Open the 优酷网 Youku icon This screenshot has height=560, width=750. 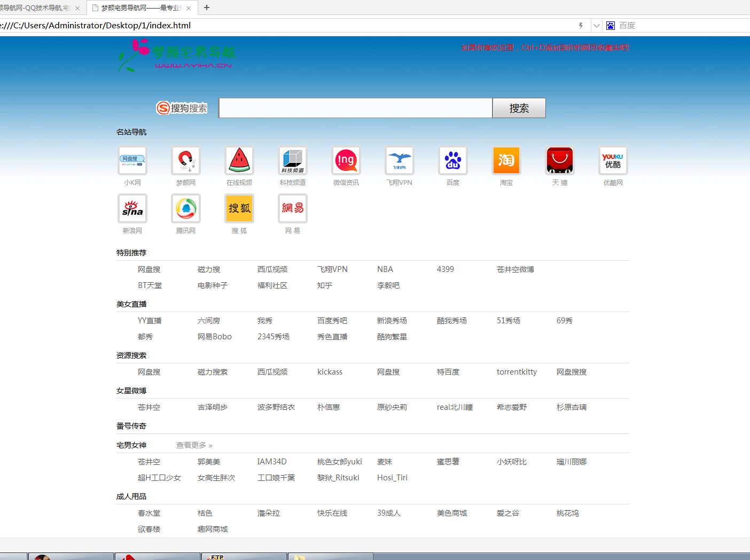point(613,160)
